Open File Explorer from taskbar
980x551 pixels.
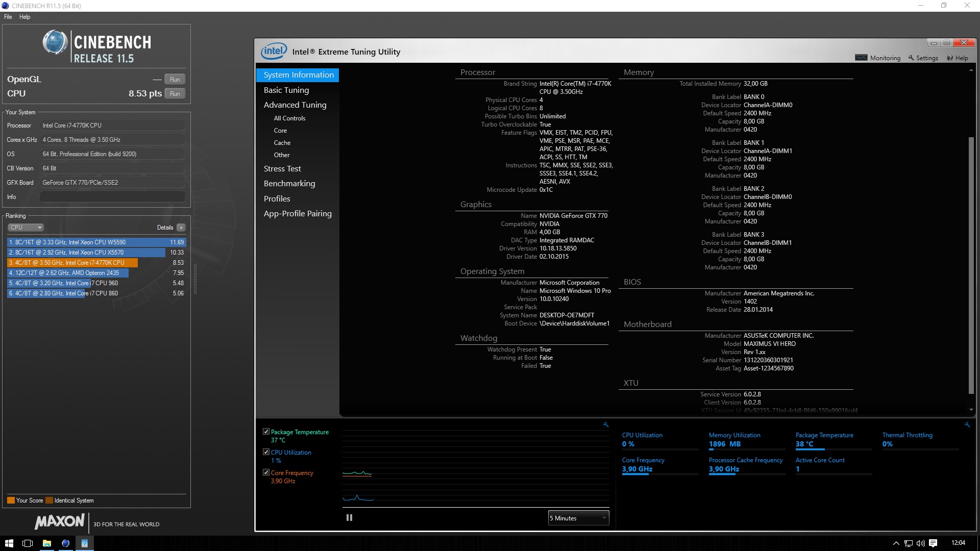pos(46,543)
